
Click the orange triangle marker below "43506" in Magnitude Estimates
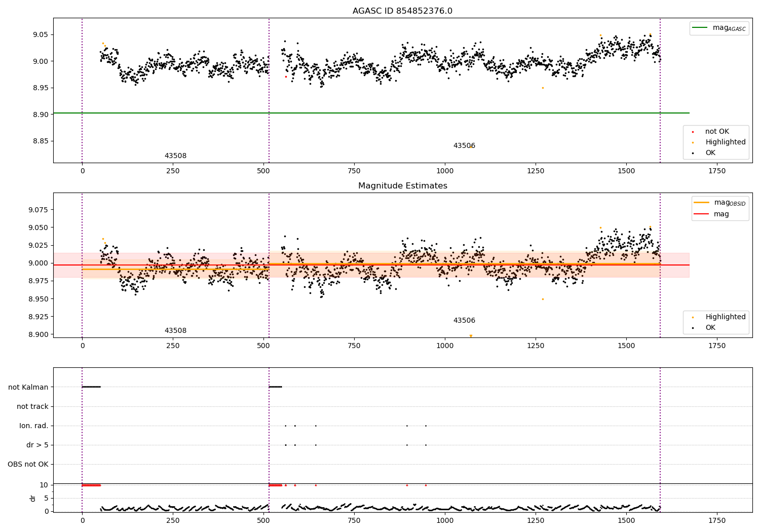471,336
